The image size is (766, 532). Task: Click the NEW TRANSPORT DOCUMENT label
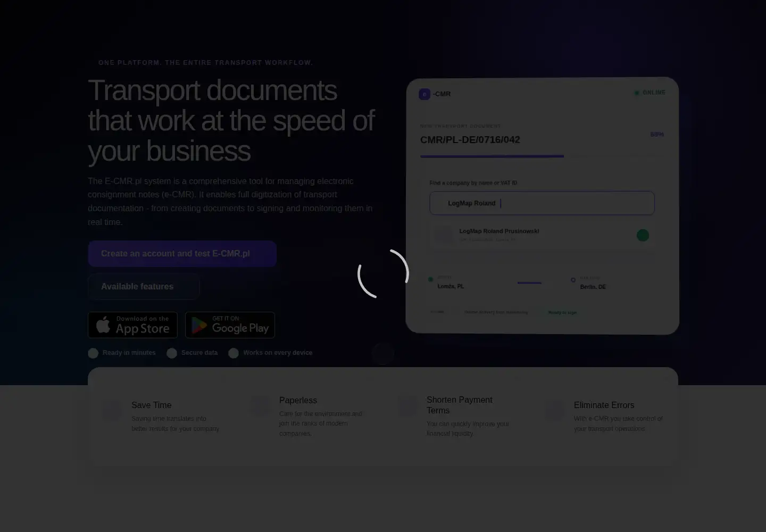[x=460, y=126]
